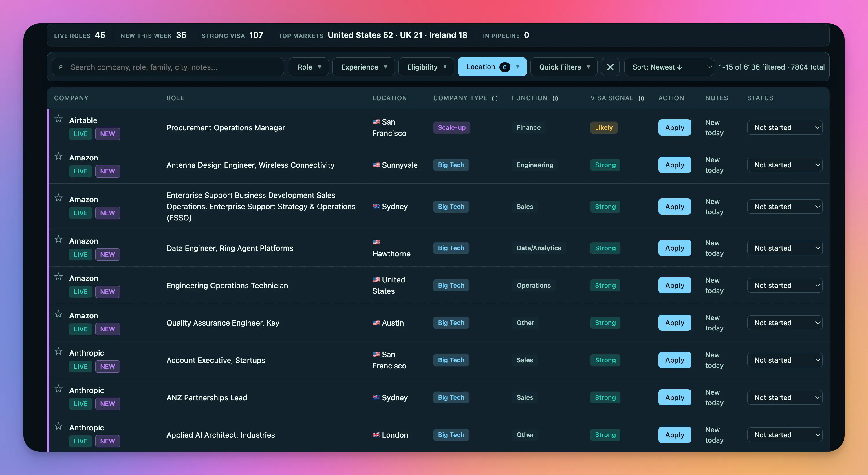Click the Strong Visa 107 stat

tap(232, 35)
